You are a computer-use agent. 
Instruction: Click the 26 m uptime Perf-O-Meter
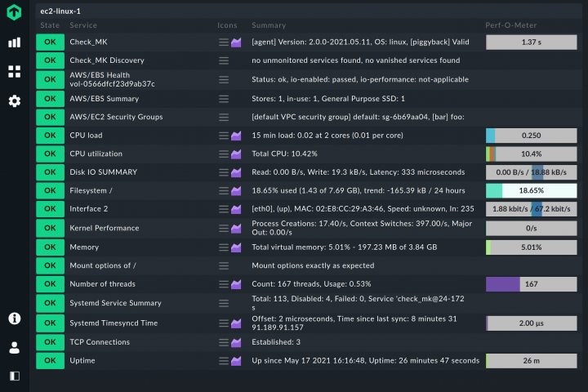(x=532, y=360)
